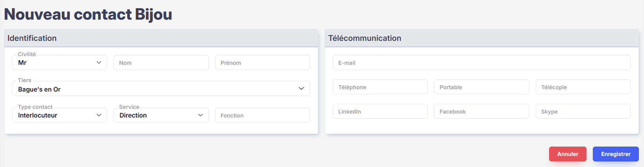
Task: Focus the Skype text field
Action: (583, 112)
